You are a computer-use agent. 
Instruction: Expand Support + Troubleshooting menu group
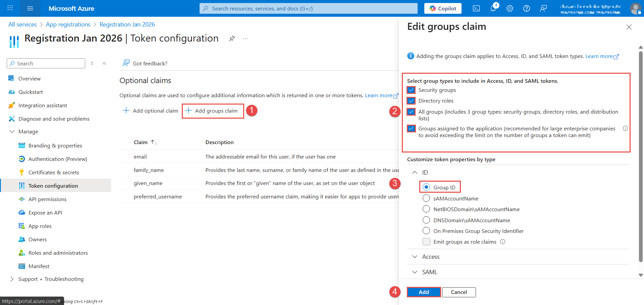[x=51, y=279]
